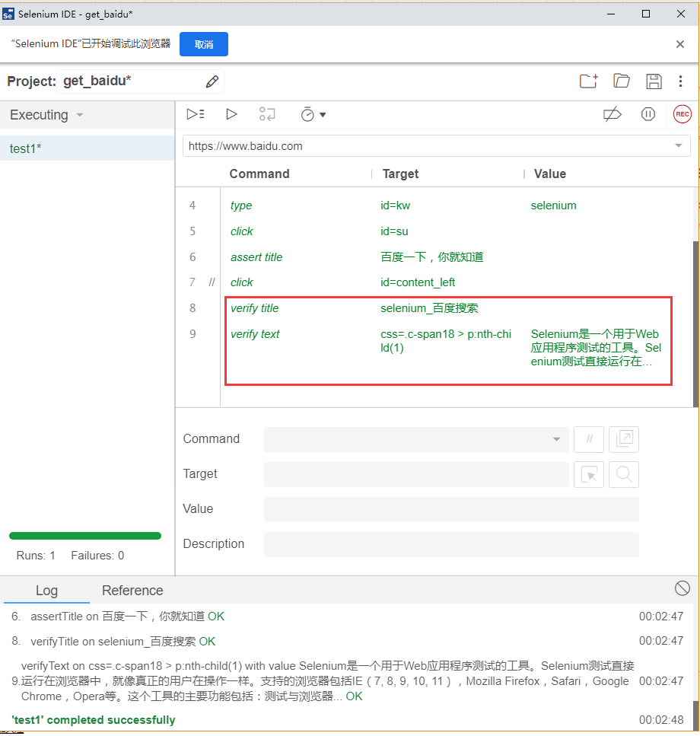Edit project name with pencil icon
Screen dimensions: 700x736
pyautogui.click(x=212, y=81)
